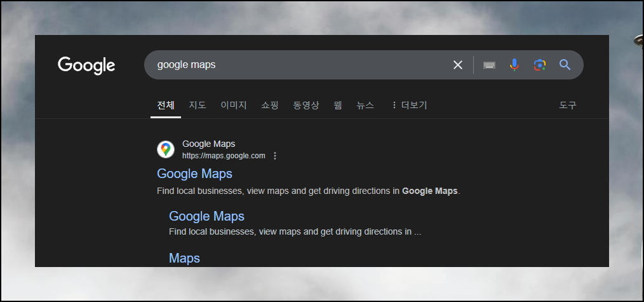The width and height of the screenshot is (644, 302).
Task: Open the 도구 search tools
Action: (x=568, y=105)
